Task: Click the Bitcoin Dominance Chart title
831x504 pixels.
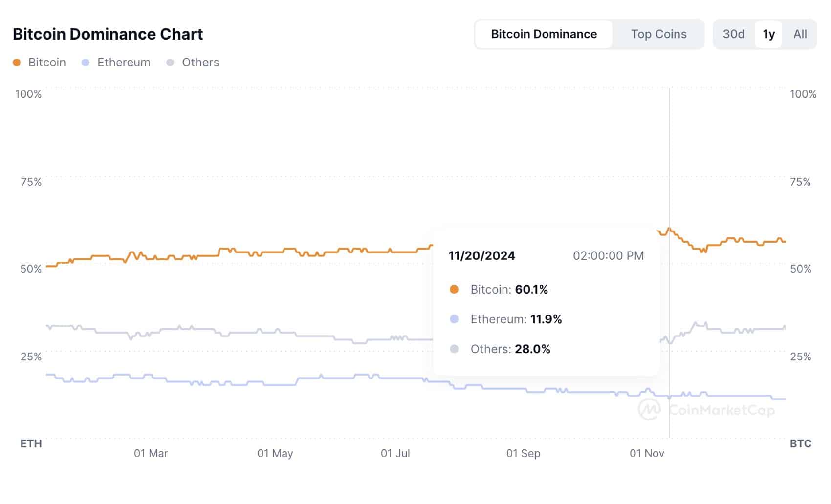Action: (x=108, y=34)
